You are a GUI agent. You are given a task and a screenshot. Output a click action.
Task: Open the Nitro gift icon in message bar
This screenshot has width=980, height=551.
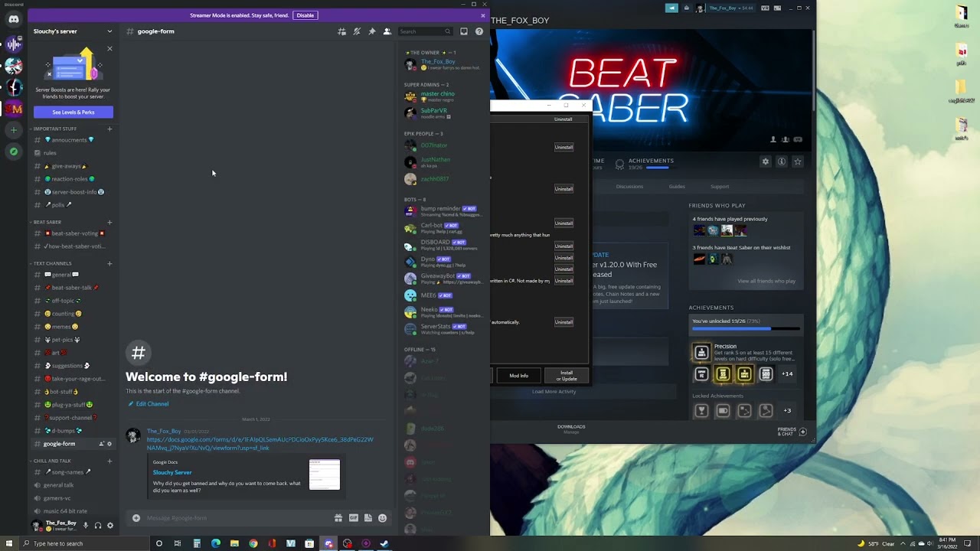pyautogui.click(x=338, y=518)
